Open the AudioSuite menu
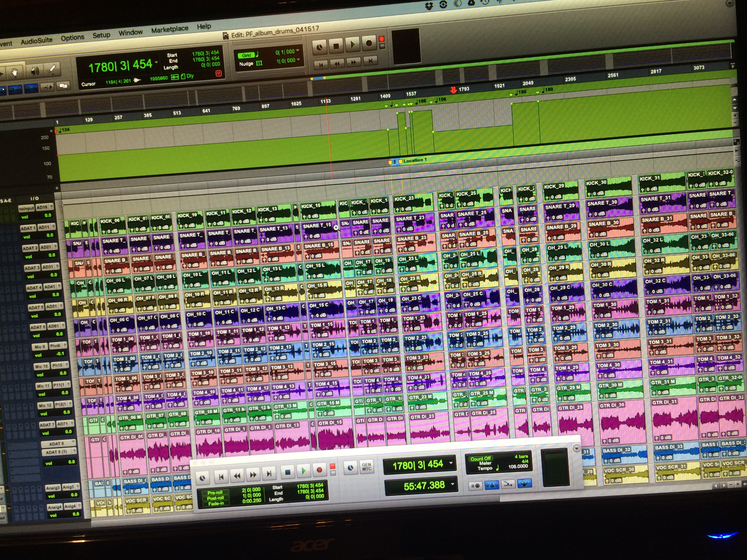747x560 pixels. [36, 41]
